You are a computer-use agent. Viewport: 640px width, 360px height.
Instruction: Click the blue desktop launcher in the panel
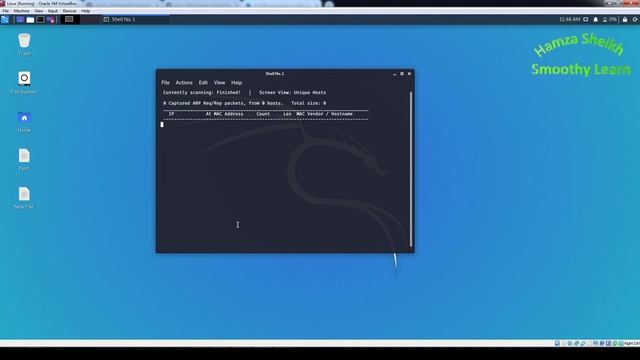(x=20, y=19)
